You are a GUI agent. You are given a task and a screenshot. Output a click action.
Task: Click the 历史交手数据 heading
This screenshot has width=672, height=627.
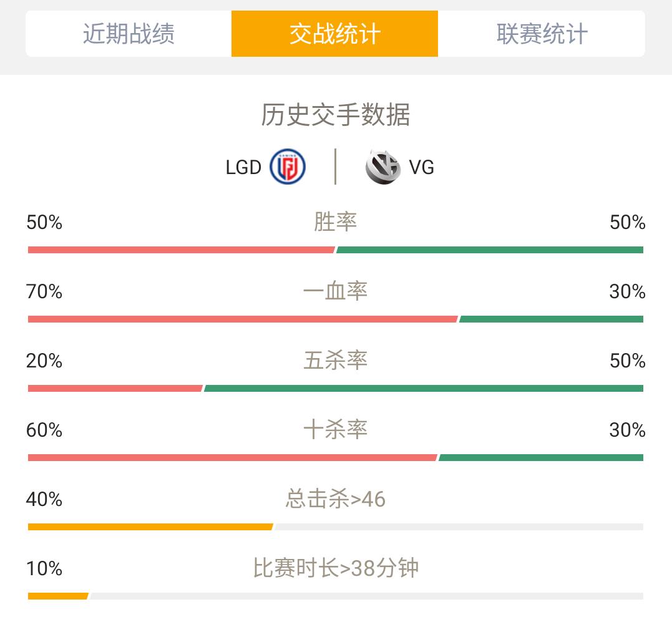point(336,114)
